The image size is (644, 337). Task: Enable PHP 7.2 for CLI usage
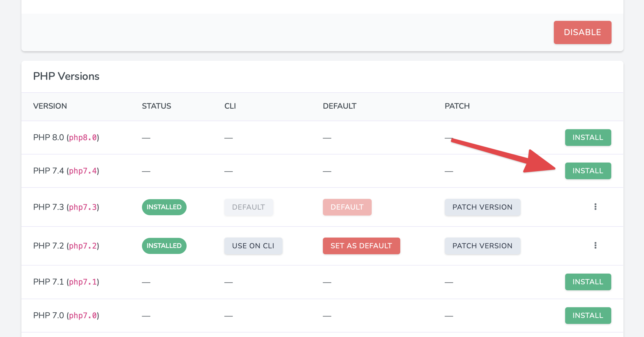click(x=253, y=246)
